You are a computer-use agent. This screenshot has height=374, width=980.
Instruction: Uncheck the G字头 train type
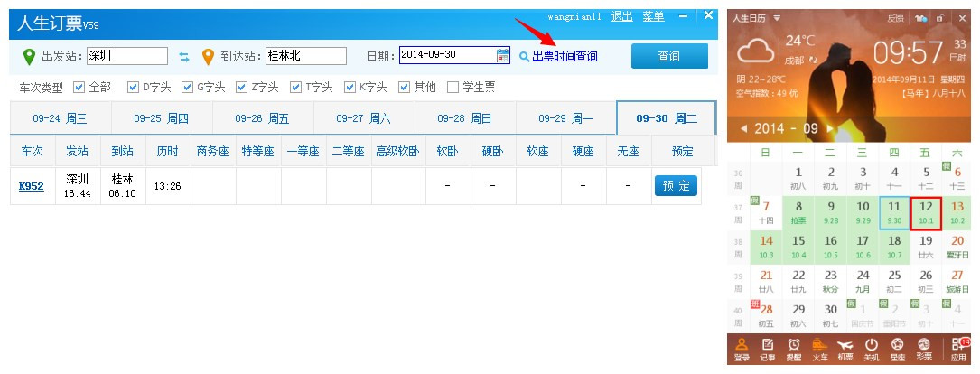tap(188, 88)
